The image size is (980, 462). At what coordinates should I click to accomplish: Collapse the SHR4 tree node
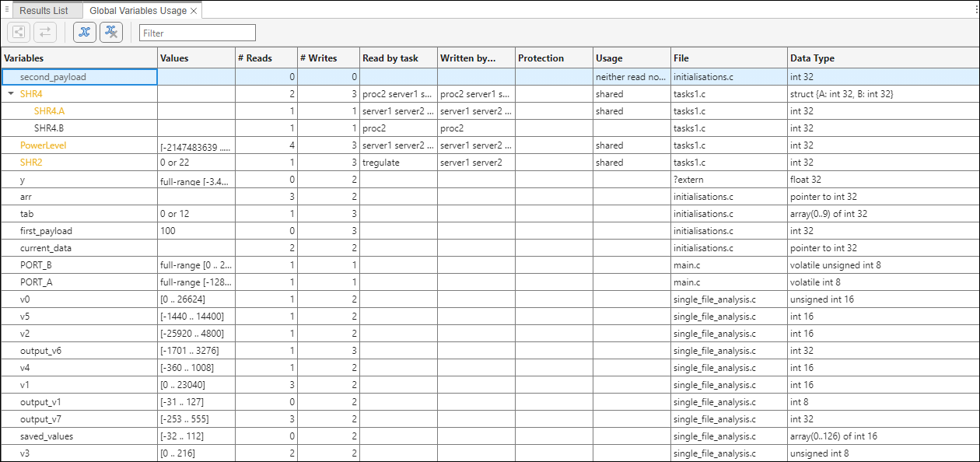point(11,94)
